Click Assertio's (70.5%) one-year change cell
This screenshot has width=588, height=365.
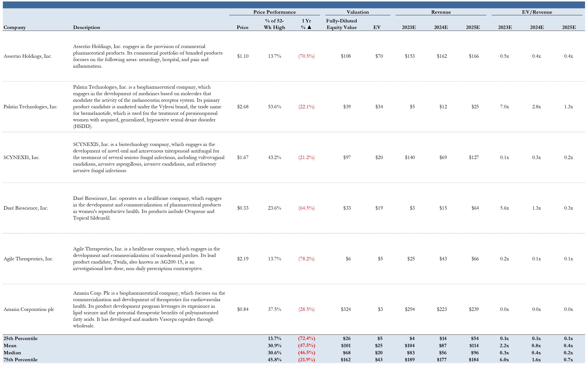[306, 56]
